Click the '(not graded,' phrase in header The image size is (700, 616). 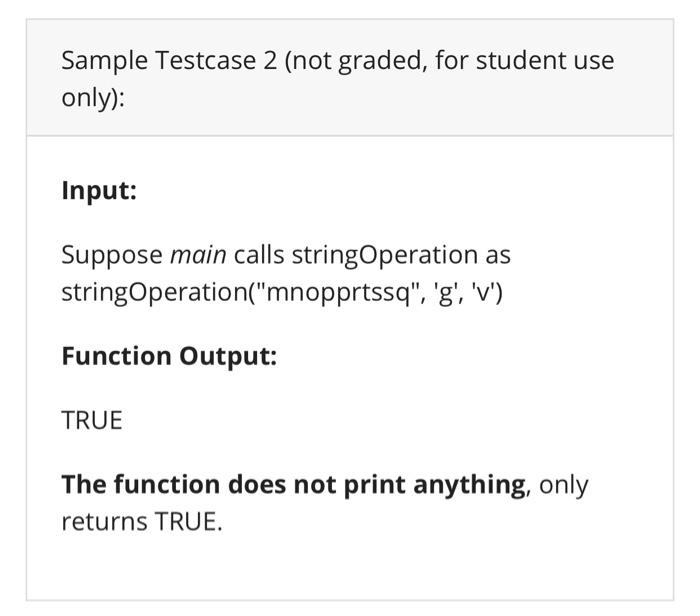click(353, 61)
